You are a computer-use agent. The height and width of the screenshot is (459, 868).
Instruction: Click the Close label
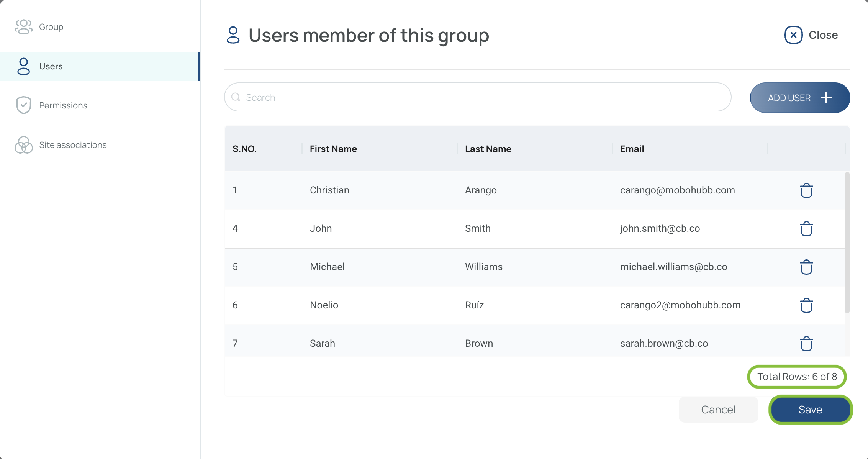(823, 35)
